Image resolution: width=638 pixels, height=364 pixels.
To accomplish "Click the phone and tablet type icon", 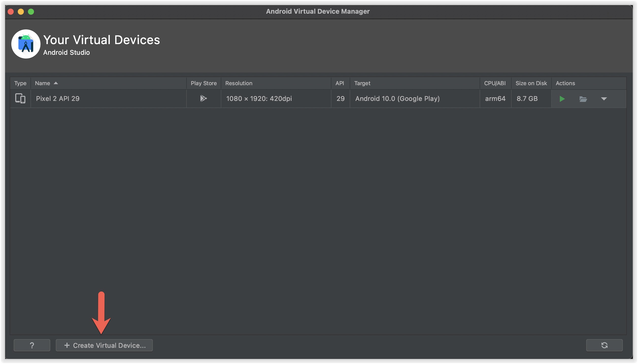I will pyautogui.click(x=20, y=98).
